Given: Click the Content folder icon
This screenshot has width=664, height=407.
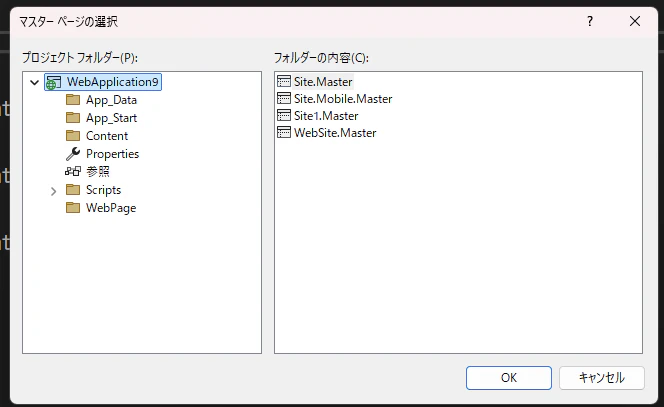Looking at the screenshot, I should click(73, 136).
